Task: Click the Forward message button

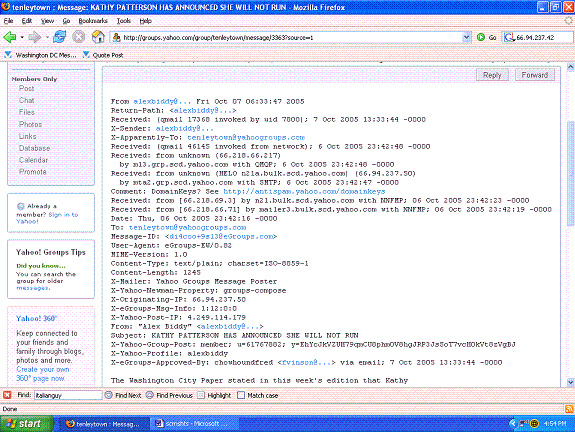Action: [535, 75]
